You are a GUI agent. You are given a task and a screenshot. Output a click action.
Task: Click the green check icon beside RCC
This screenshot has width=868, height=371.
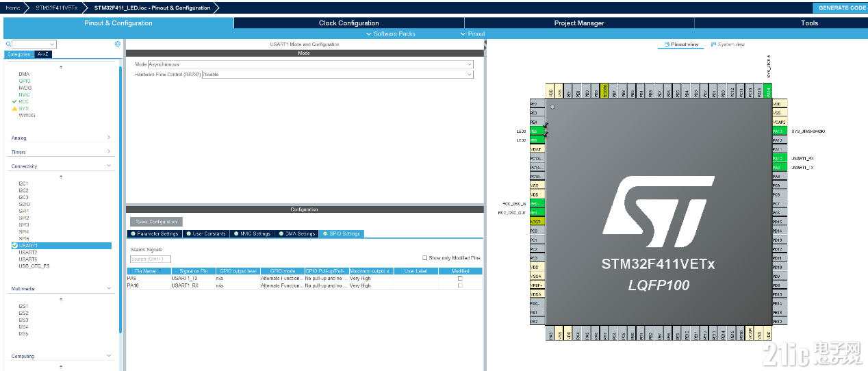point(14,101)
